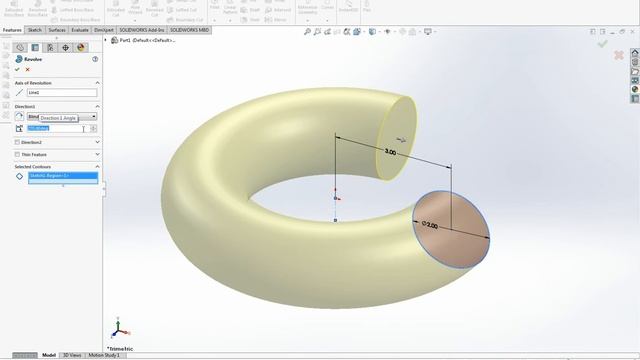Open the DisplayManager color ball tab
This screenshot has width=640, height=360.
(x=80, y=48)
